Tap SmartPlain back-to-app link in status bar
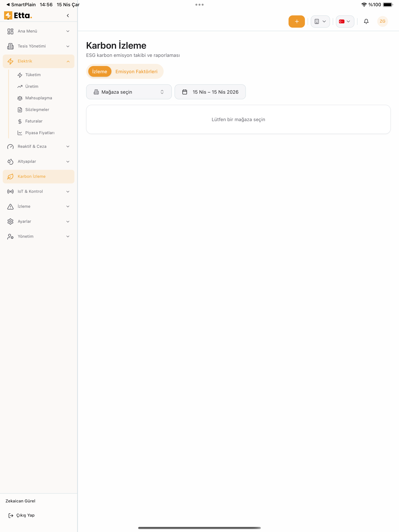The image size is (399, 532). (21, 4)
